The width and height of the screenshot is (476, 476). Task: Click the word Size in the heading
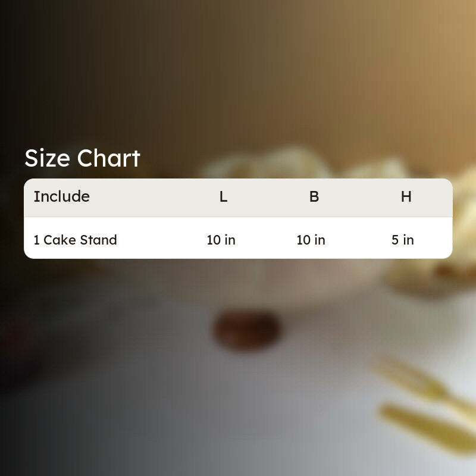click(48, 158)
